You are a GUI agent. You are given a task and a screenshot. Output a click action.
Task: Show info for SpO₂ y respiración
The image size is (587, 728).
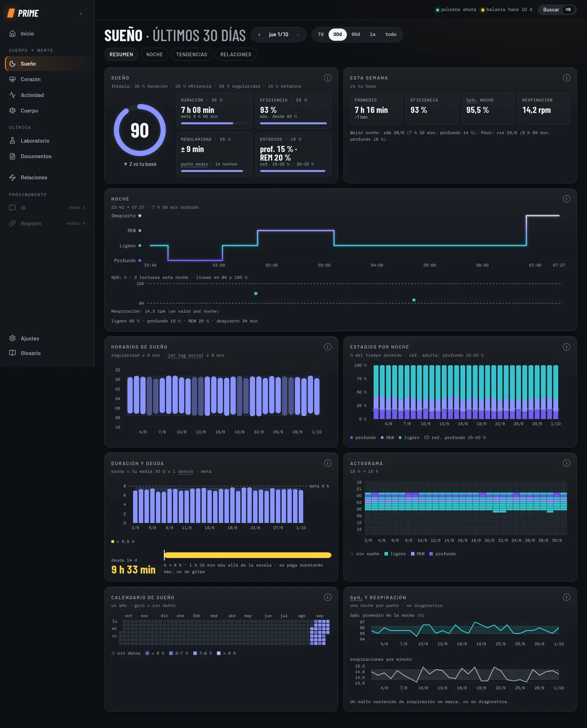pyautogui.click(x=566, y=597)
